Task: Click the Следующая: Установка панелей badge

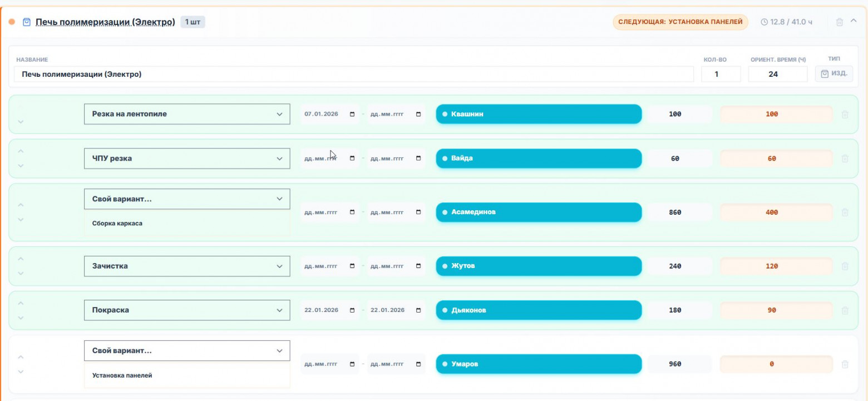Action: pyautogui.click(x=680, y=22)
